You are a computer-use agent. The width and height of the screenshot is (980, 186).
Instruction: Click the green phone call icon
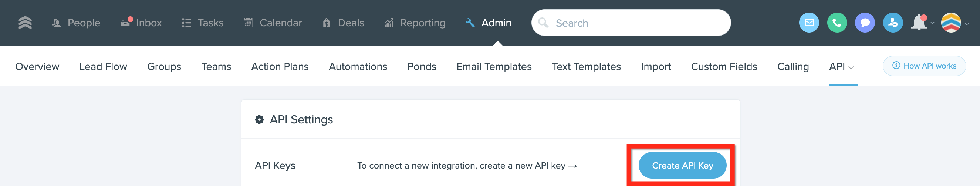pyautogui.click(x=837, y=23)
